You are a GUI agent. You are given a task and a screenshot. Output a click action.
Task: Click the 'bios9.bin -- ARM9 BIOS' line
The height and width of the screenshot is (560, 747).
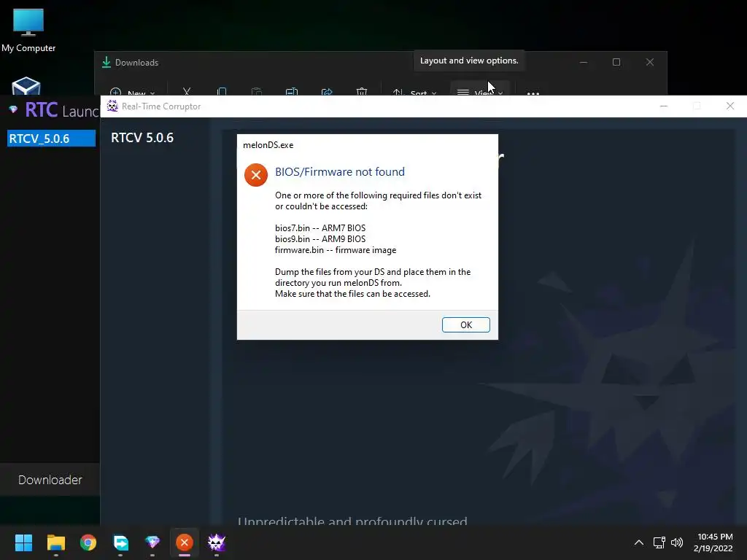(x=320, y=239)
